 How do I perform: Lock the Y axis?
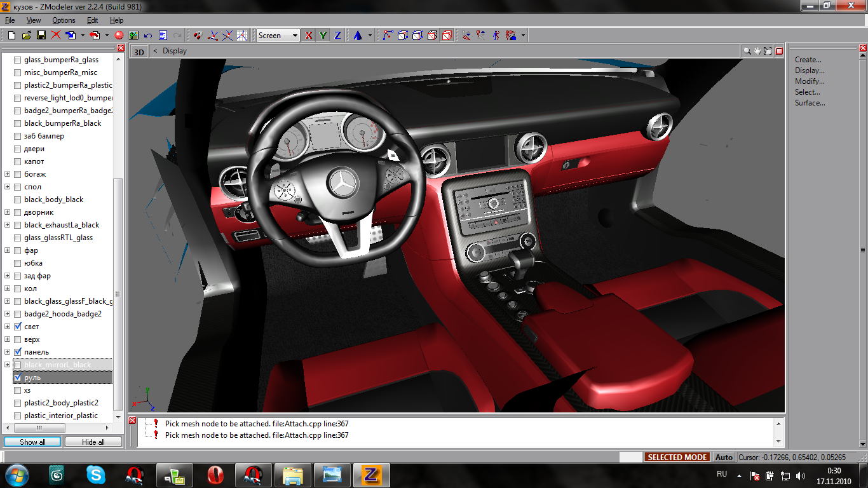[x=323, y=36]
